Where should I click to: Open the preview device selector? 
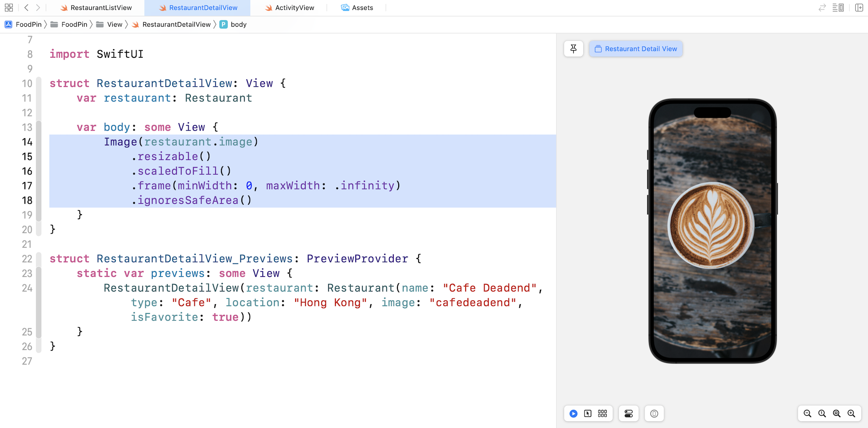pyautogui.click(x=654, y=414)
